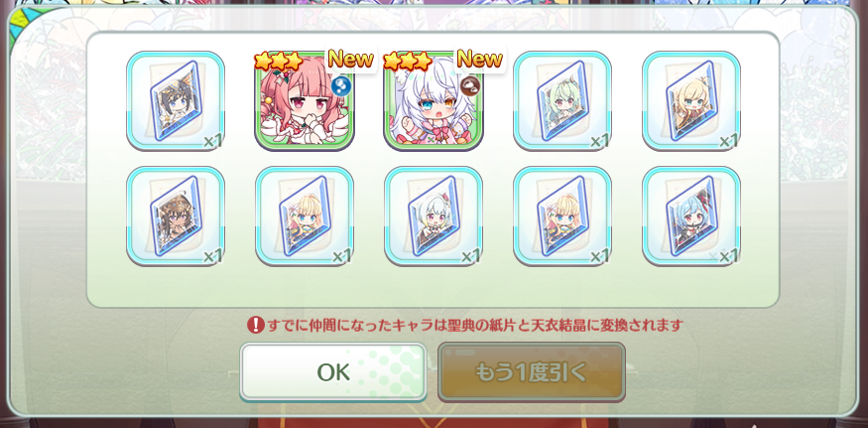Click the brown earth attribute badge icon
Screen dimensions: 868x428
point(469,86)
